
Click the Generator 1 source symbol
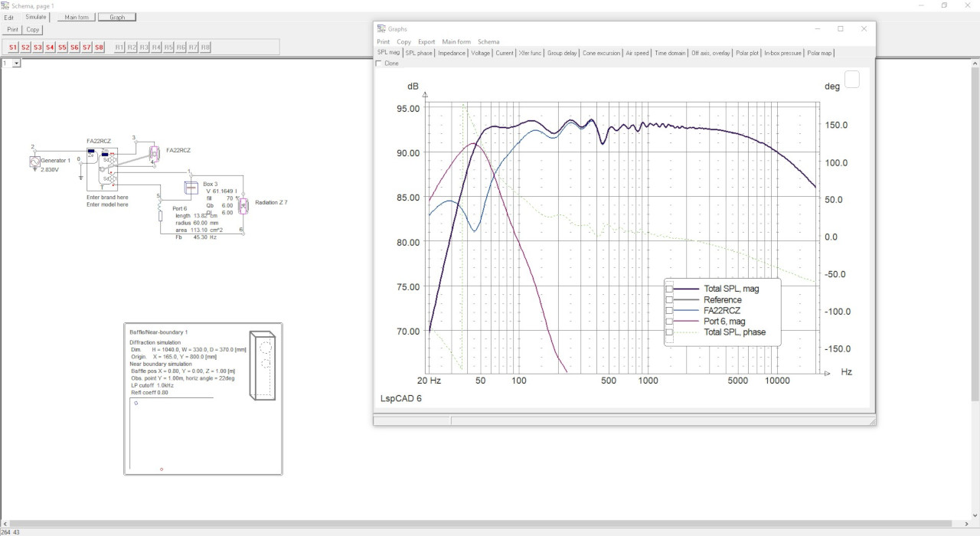pyautogui.click(x=34, y=161)
